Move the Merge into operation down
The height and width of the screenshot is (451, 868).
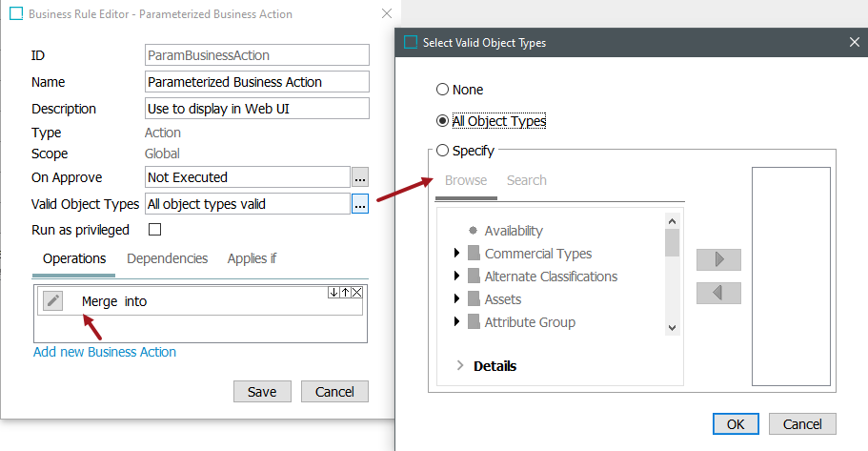pyautogui.click(x=333, y=292)
